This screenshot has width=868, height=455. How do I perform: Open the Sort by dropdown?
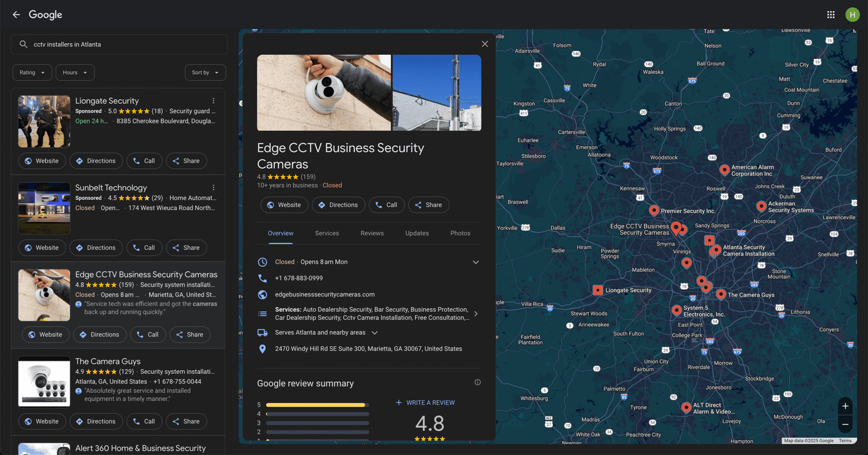click(x=205, y=73)
